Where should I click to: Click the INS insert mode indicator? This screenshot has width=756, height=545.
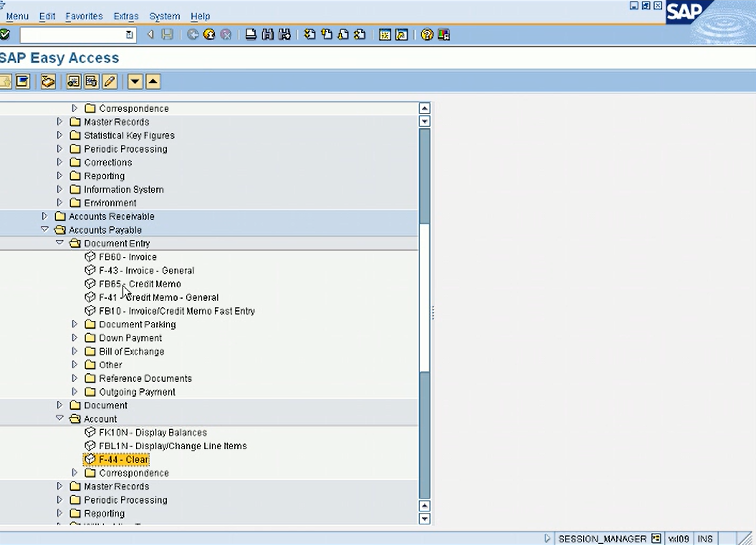705,539
